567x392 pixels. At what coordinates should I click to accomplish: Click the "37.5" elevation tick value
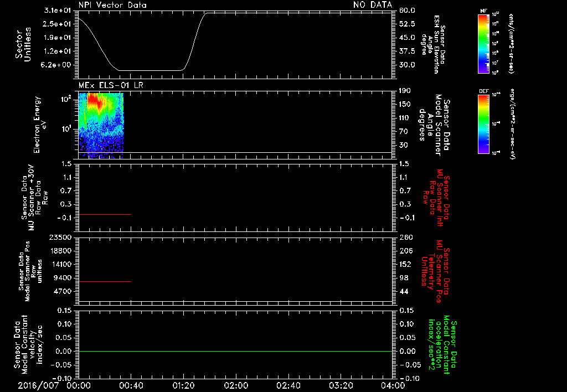pyautogui.click(x=407, y=51)
